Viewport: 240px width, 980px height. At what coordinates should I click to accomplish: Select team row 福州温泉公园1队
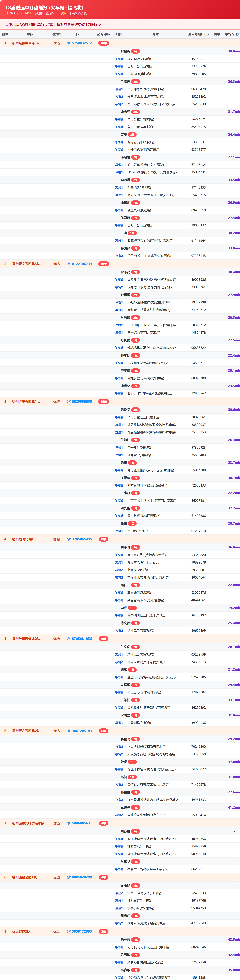point(120,877)
